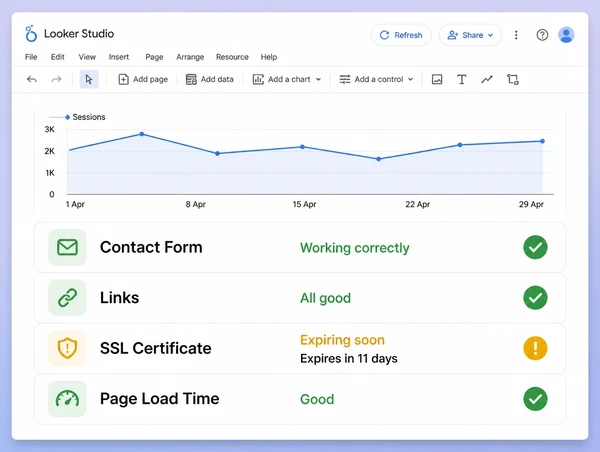Image resolution: width=600 pixels, height=452 pixels.
Task: Click the 'Expires in 11 days' text
Action: tap(349, 359)
